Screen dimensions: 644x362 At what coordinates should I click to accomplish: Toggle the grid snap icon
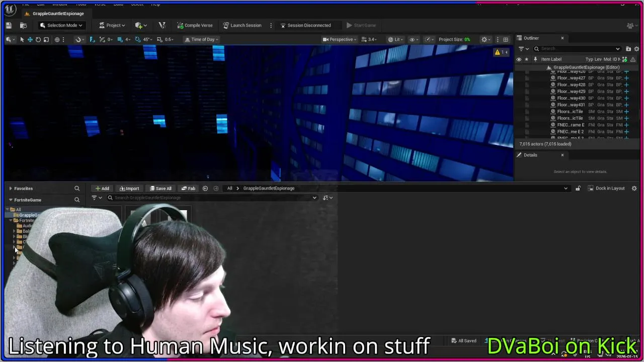(x=120, y=39)
